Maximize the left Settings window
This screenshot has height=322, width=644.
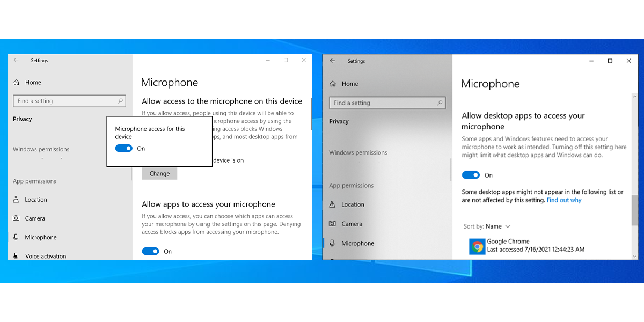coord(286,61)
